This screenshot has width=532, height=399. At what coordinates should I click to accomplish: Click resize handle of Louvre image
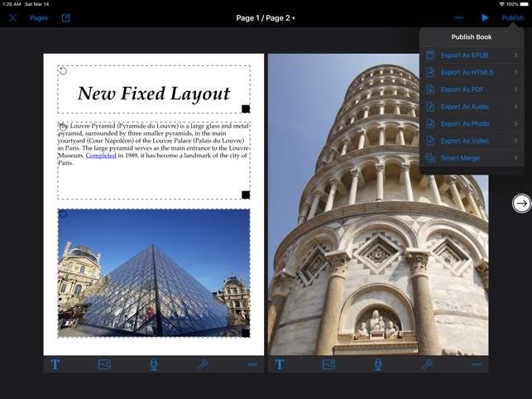pyautogui.click(x=246, y=333)
